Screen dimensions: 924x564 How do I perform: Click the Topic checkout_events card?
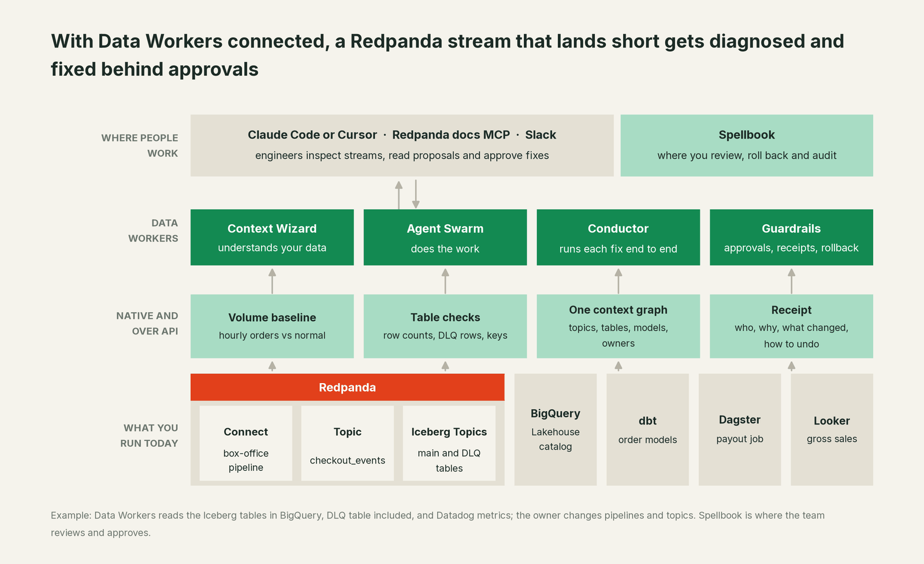(348, 443)
